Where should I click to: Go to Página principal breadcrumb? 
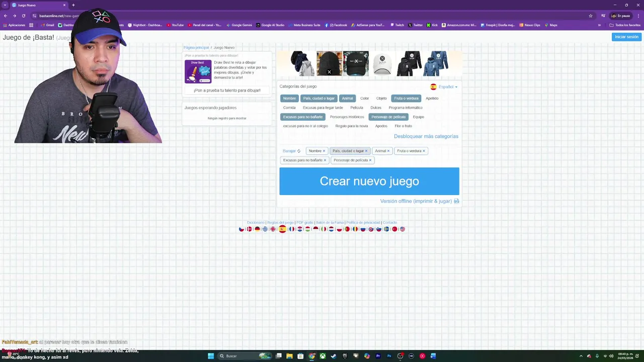point(196,47)
